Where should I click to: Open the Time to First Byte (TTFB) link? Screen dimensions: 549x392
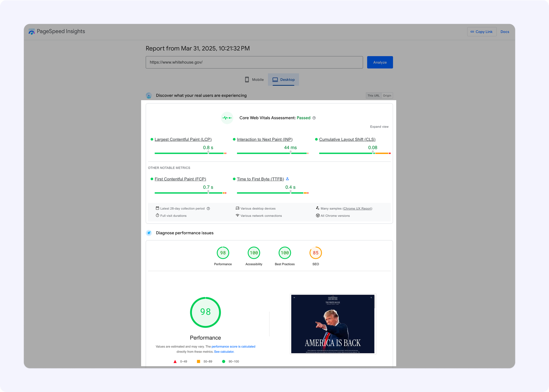click(260, 179)
